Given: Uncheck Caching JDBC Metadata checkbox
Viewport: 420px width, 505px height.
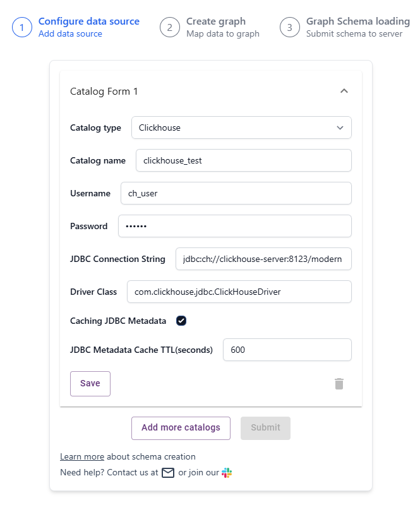Looking at the screenshot, I should pyautogui.click(x=181, y=321).
